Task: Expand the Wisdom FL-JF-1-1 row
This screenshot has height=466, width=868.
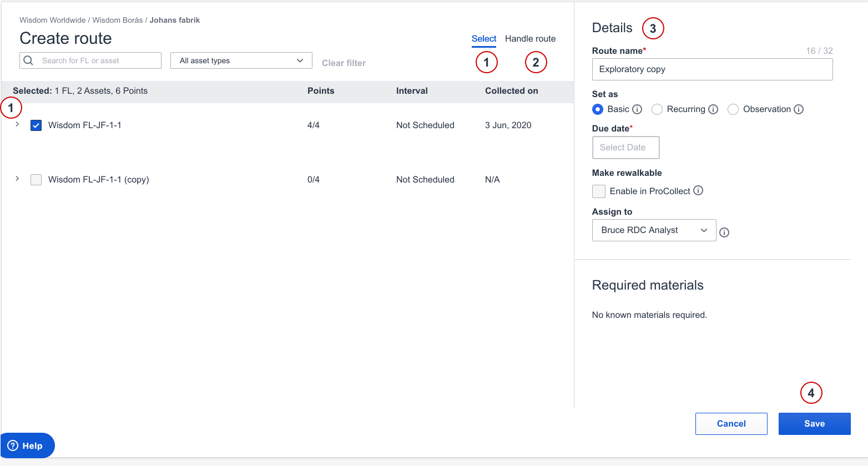Action: click(x=17, y=124)
